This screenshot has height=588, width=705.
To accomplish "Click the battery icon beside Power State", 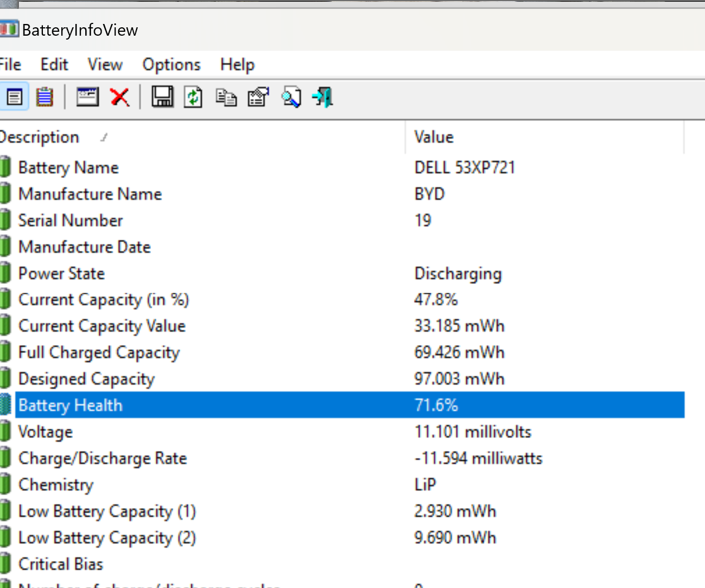I will [x=5, y=273].
